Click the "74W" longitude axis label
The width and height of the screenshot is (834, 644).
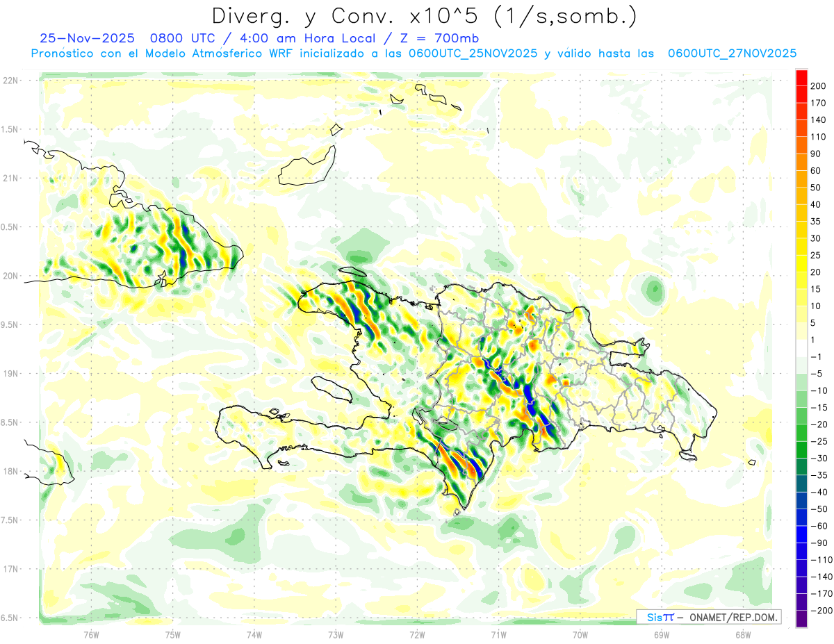pos(254,634)
